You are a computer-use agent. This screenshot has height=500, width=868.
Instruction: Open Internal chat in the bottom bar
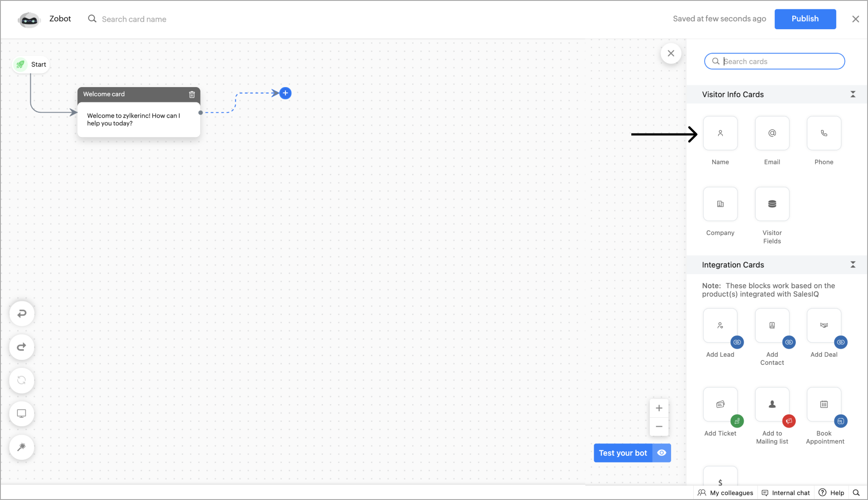(x=786, y=493)
